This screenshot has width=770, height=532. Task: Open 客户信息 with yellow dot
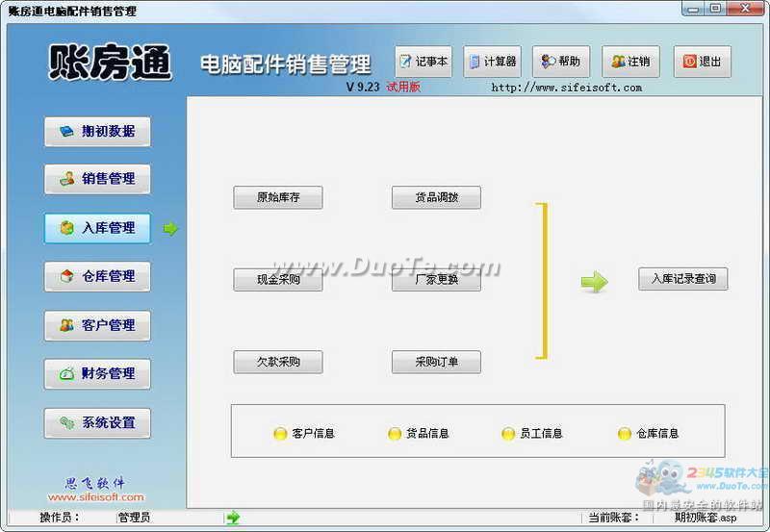304,433
